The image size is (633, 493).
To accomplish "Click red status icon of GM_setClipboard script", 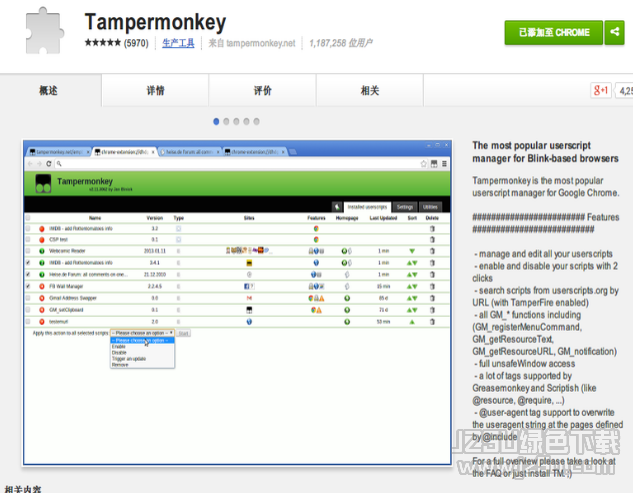I will 42,310.
